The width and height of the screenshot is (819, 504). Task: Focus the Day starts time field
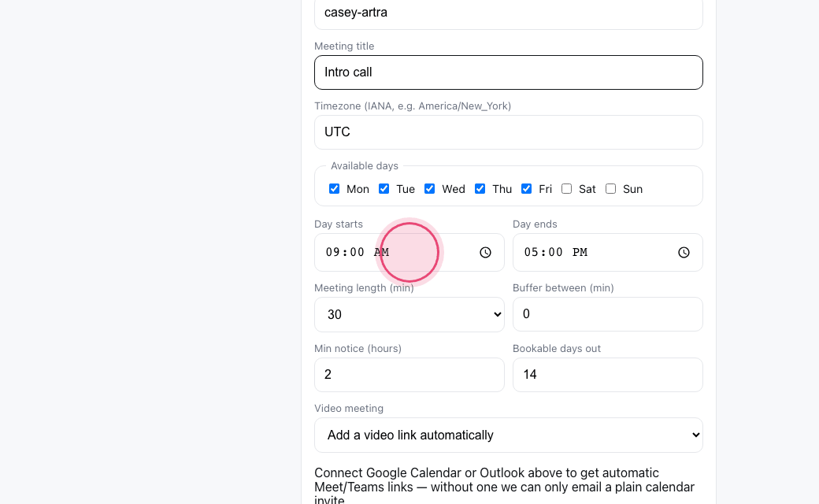[x=409, y=252]
